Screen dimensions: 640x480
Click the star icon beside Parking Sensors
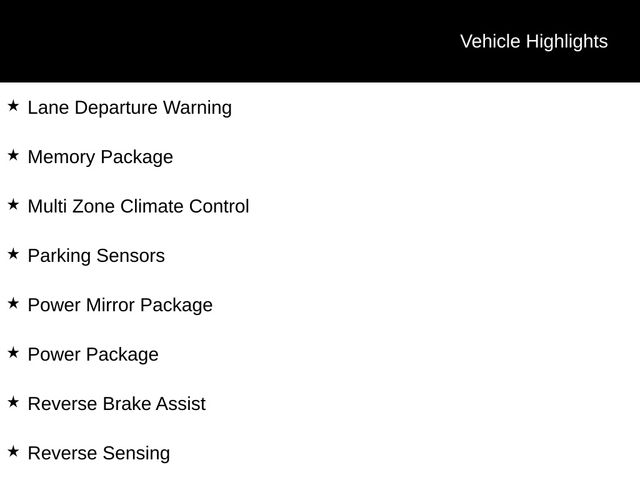(13, 254)
